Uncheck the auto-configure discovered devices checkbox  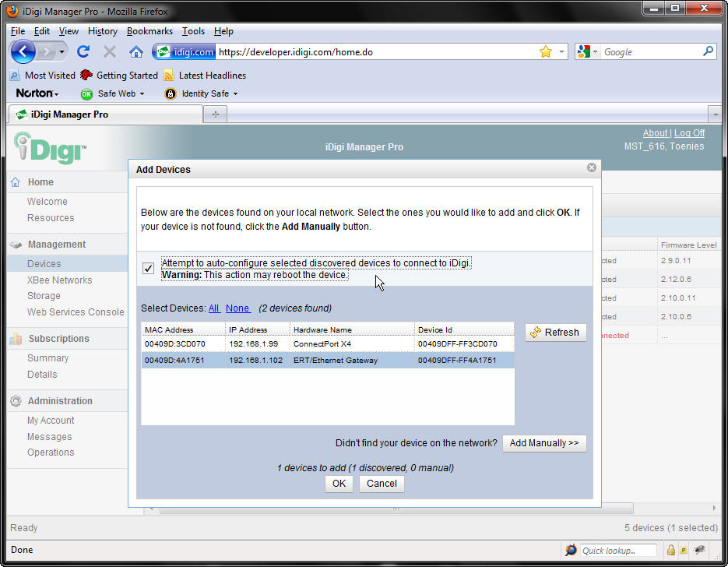(149, 269)
